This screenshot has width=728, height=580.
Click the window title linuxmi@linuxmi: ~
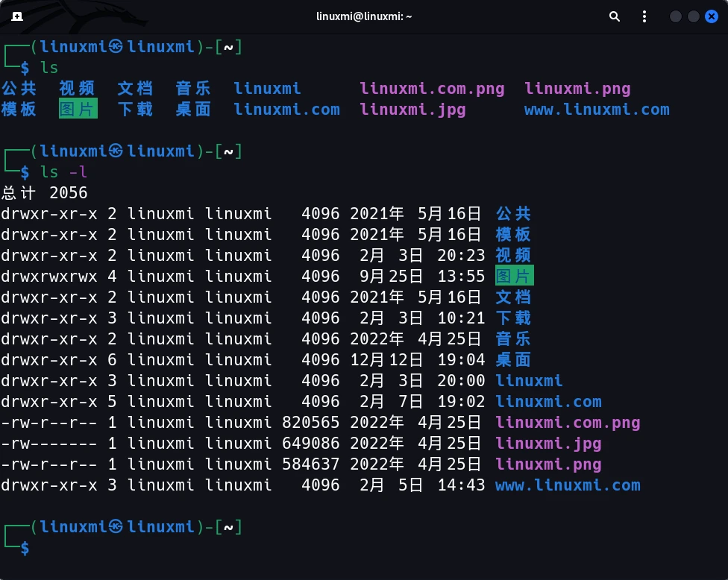[x=364, y=16]
